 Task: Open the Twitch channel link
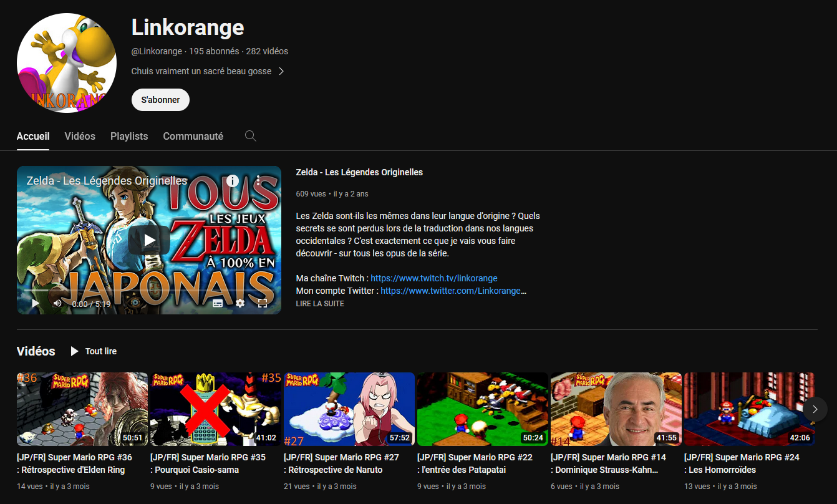[x=433, y=278]
